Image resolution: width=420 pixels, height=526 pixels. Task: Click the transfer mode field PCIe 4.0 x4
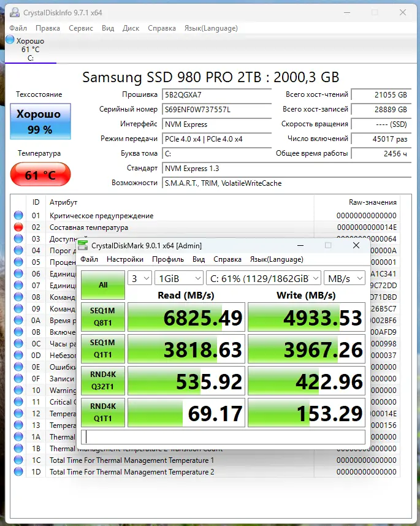pos(216,139)
